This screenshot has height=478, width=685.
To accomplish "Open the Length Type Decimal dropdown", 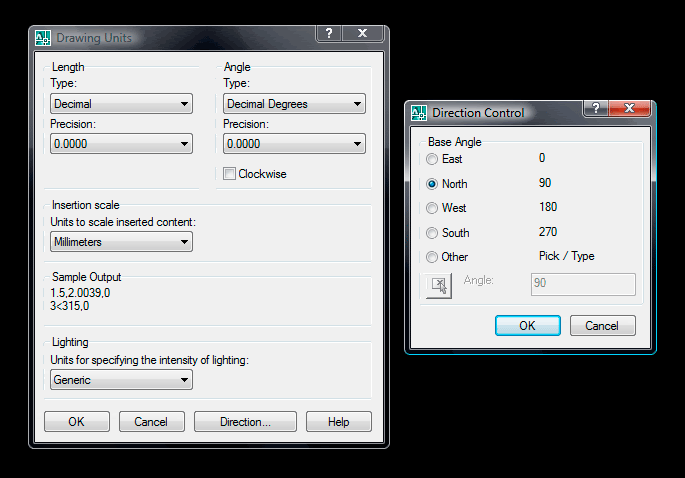I will pos(121,104).
